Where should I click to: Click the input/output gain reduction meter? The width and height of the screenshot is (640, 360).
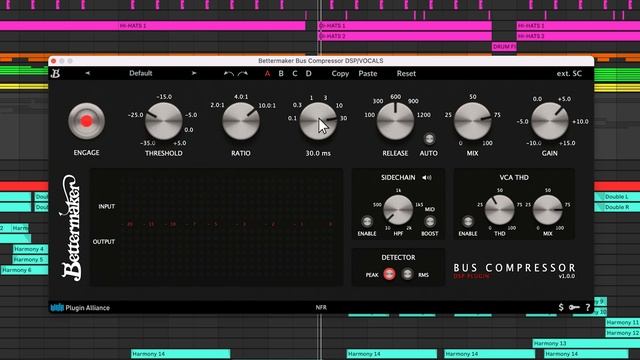pos(216,227)
